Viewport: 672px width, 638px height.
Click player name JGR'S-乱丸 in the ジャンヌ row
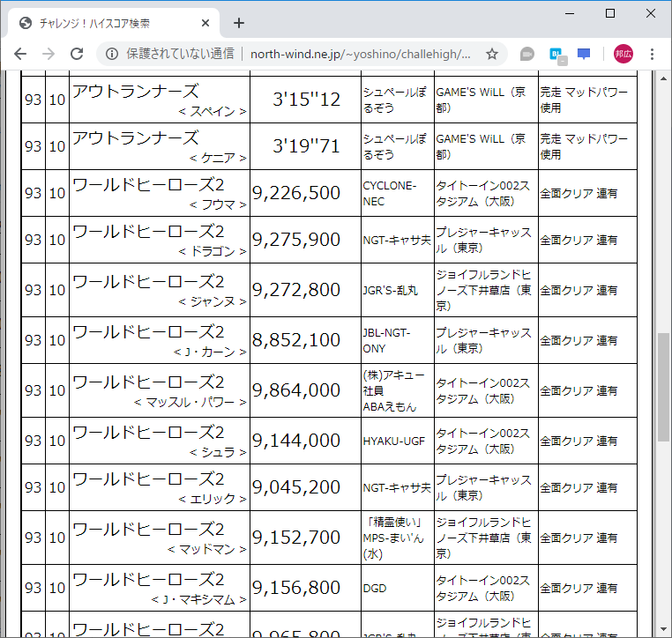[390, 290]
